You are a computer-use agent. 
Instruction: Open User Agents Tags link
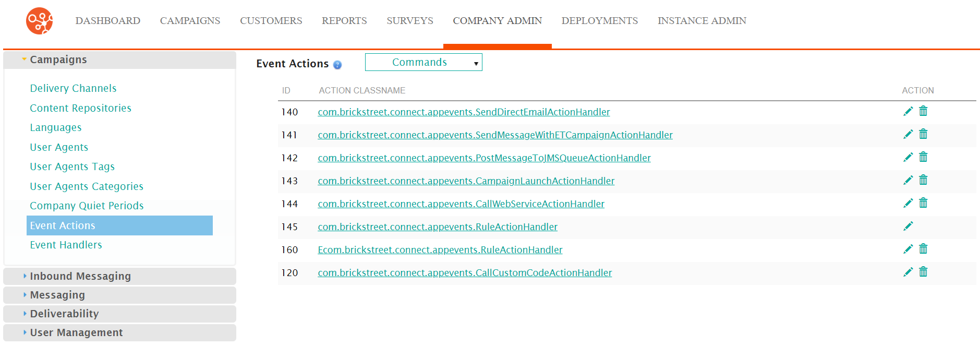click(x=72, y=166)
